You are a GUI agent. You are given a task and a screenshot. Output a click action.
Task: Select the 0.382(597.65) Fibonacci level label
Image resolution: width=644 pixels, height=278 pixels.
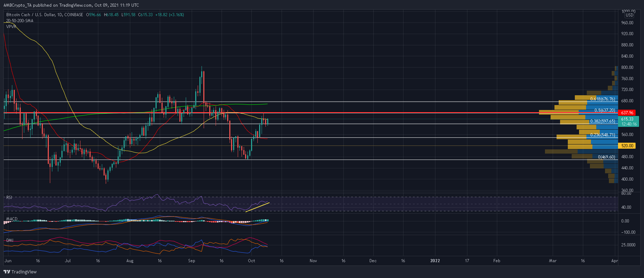[603, 121]
